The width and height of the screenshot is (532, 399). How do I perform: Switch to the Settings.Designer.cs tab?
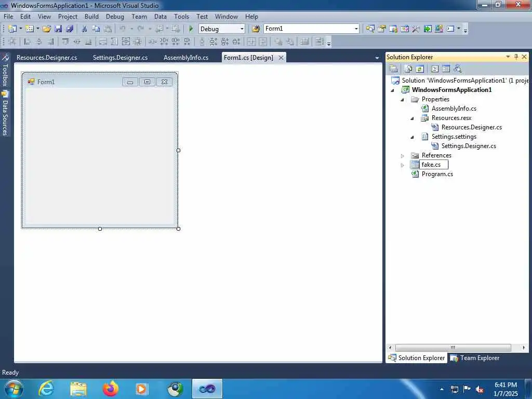[x=120, y=57]
